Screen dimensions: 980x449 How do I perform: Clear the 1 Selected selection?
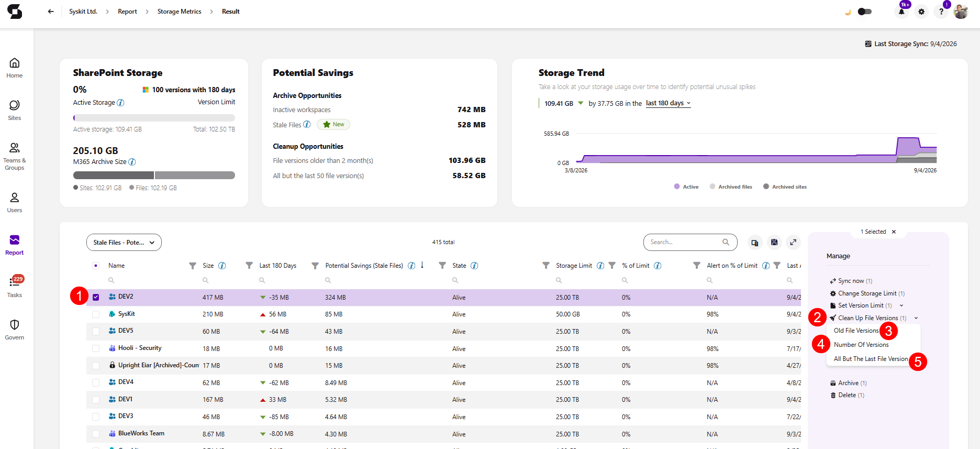[894, 232]
